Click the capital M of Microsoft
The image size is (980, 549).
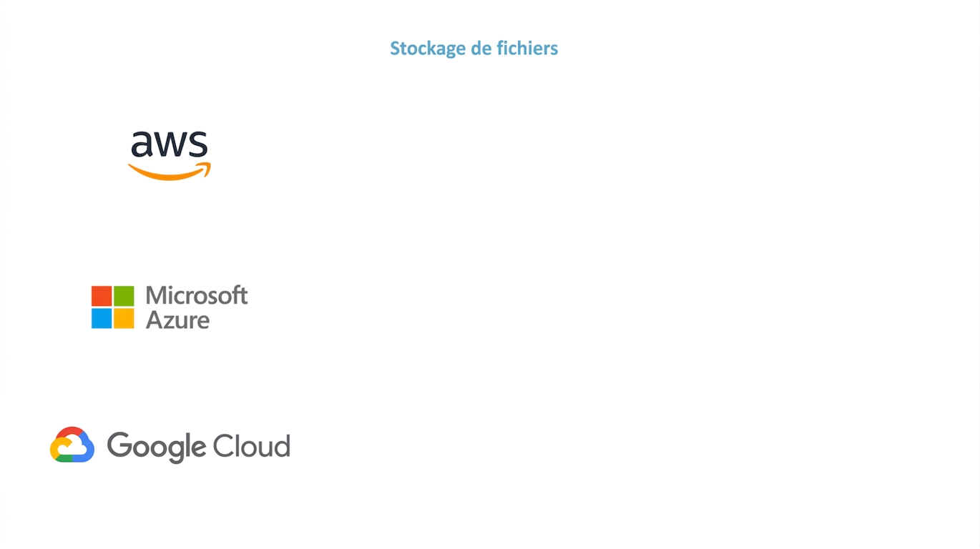click(x=157, y=295)
